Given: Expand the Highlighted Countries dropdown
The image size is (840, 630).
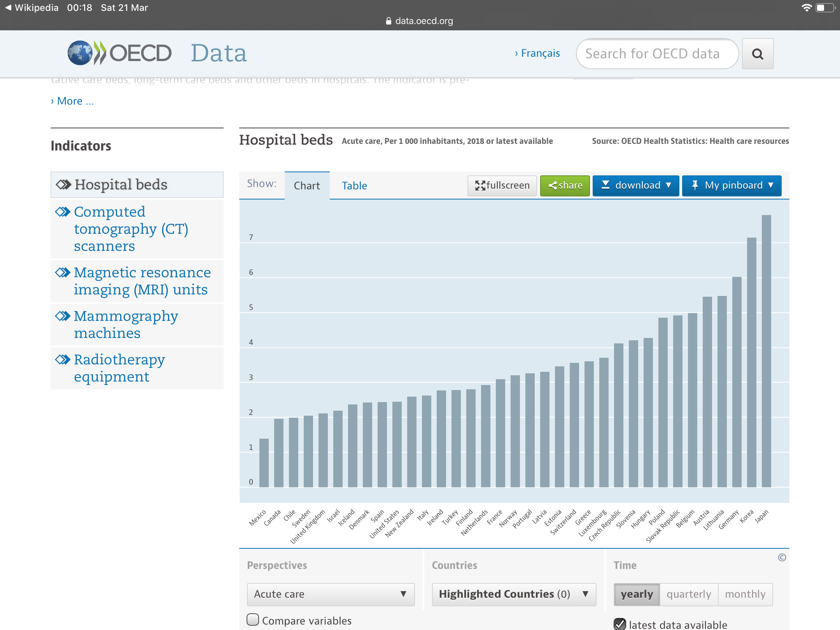Looking at the screenshot, I should (514, 594).
